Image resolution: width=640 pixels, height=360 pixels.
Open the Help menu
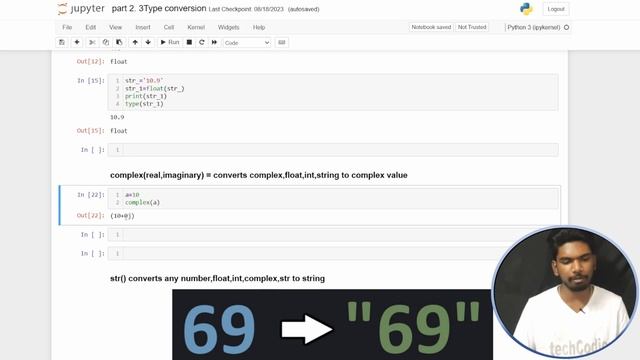point(259,27)
